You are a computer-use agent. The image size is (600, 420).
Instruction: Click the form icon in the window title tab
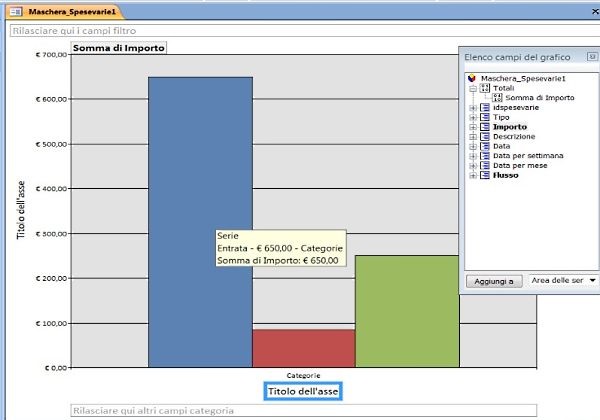(15, 11)
